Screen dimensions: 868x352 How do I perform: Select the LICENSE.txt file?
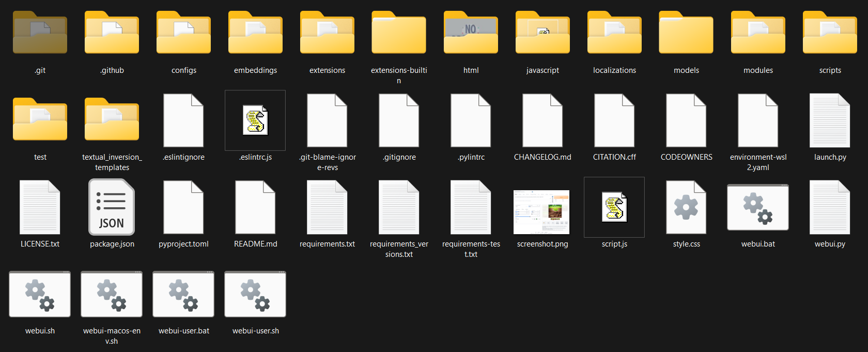pyautogui.click(x=40, y=207)
